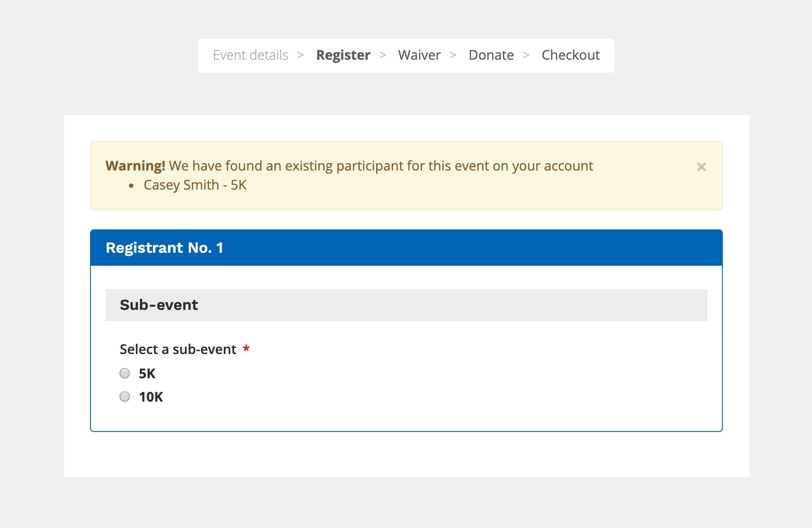The width and height of the screenshot is (812, 528).
Task: Click the 10K option label text
Action: tap(151, 397)
